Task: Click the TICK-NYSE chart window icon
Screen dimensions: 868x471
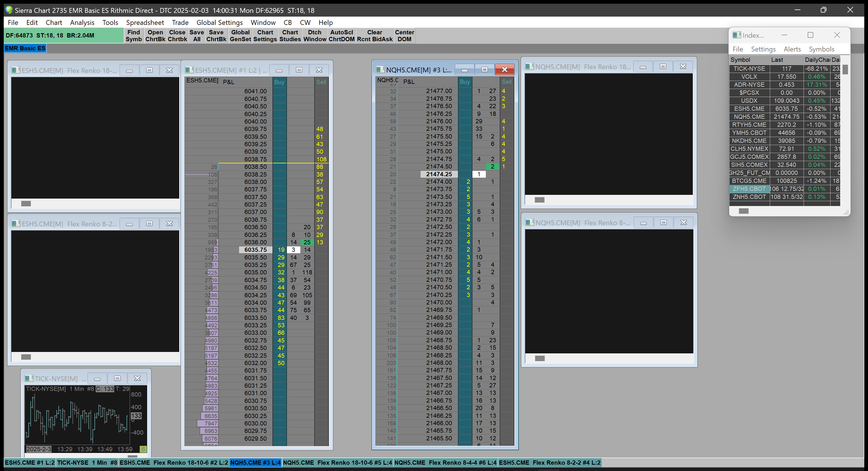Action: coord(29,378)
